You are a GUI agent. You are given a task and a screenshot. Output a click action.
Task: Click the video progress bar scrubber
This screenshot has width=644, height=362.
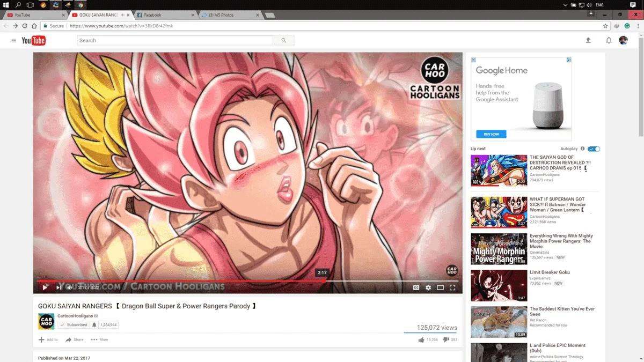click(325, 281)
